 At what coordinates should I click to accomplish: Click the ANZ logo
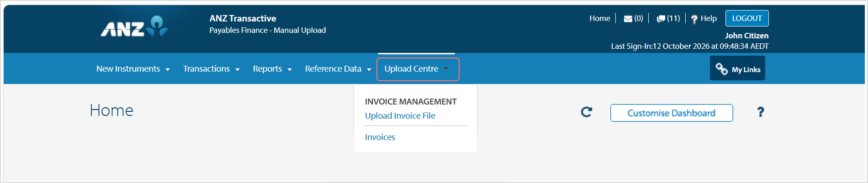[x=134, y=27]
